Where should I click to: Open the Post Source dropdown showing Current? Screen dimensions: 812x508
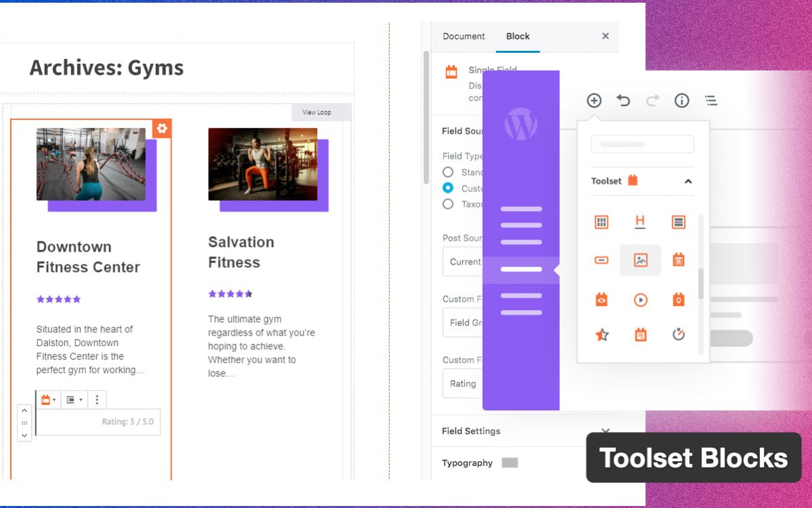[x=462, y=262]
